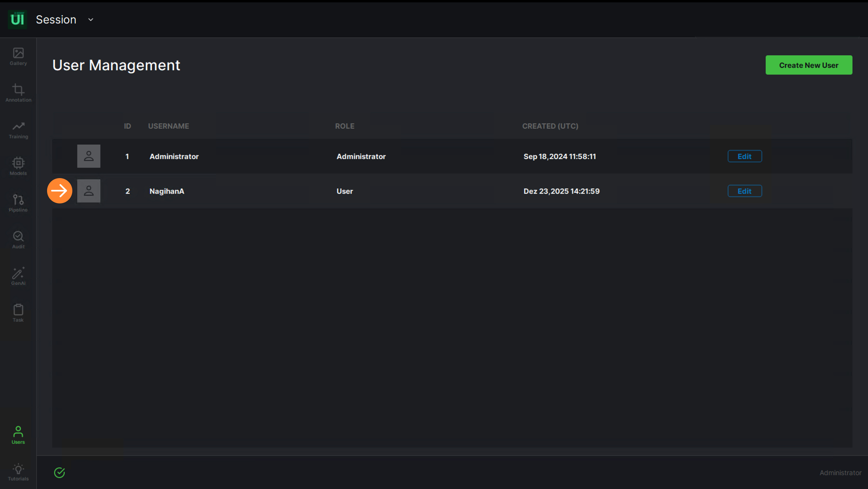The image size is (868, 489).
Task: Click the Administrator row avatar thumbnail
Action: click(89, 156)
